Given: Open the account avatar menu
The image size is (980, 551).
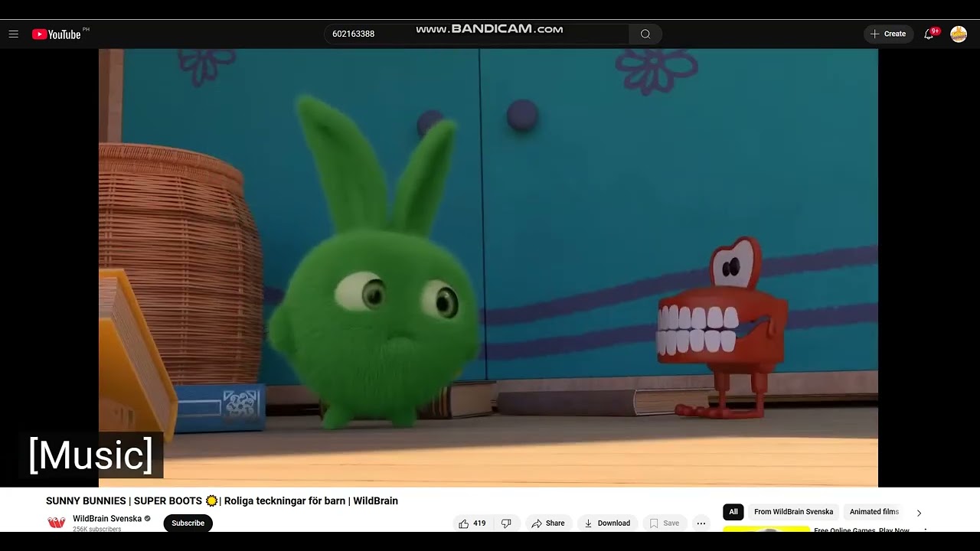Looking at the screenshot, I should 959,34.
